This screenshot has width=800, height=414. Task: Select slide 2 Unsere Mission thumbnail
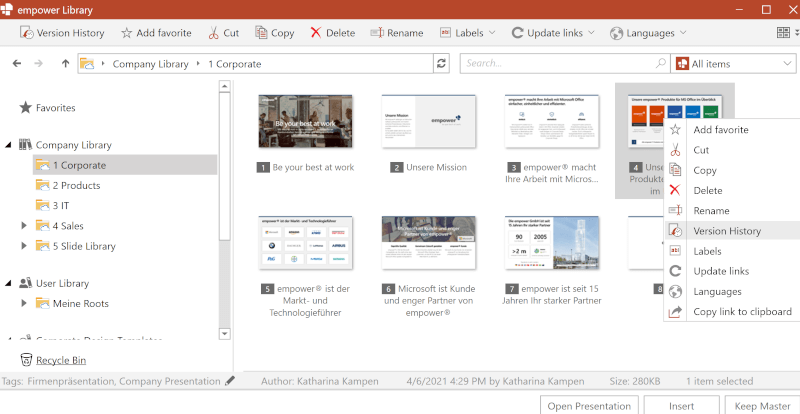point(429,121)
